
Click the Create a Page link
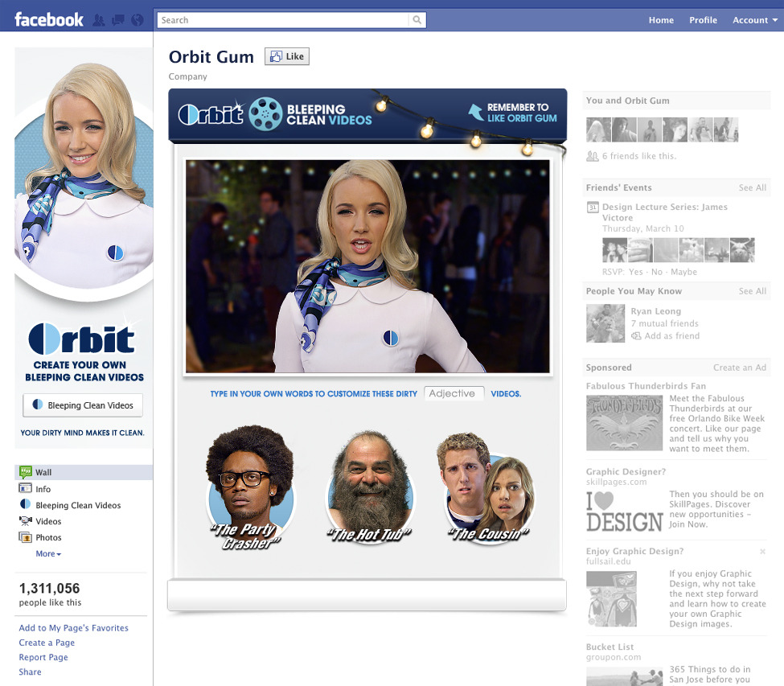coord(47,643)
